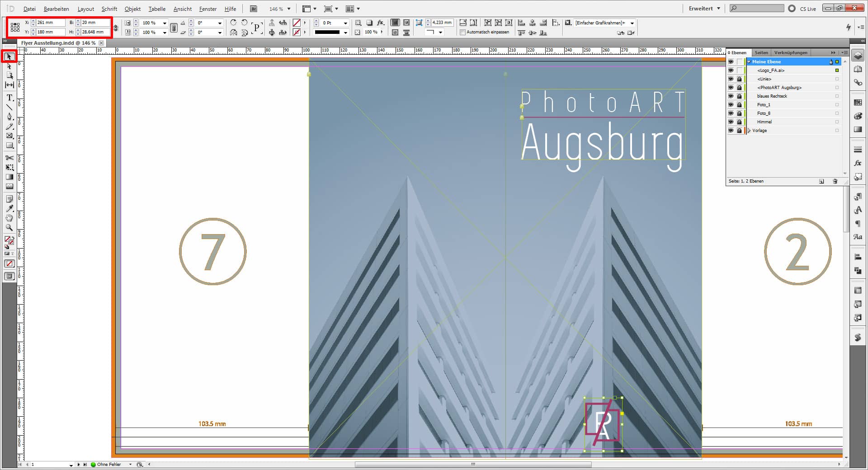Activate the Zoom tool in toolbox

9,228
